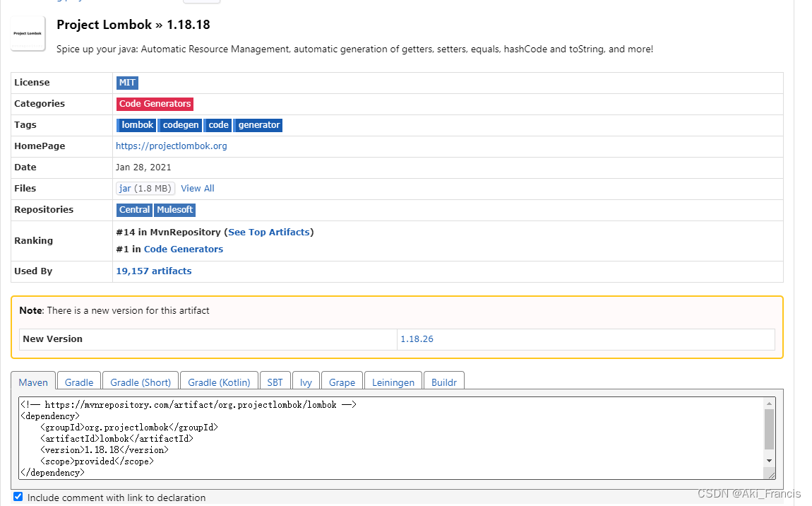Viewport: 812px width, 506px height.
Task: Visit the projectlombok.org homepage link
Action: (x=172, y=146)
